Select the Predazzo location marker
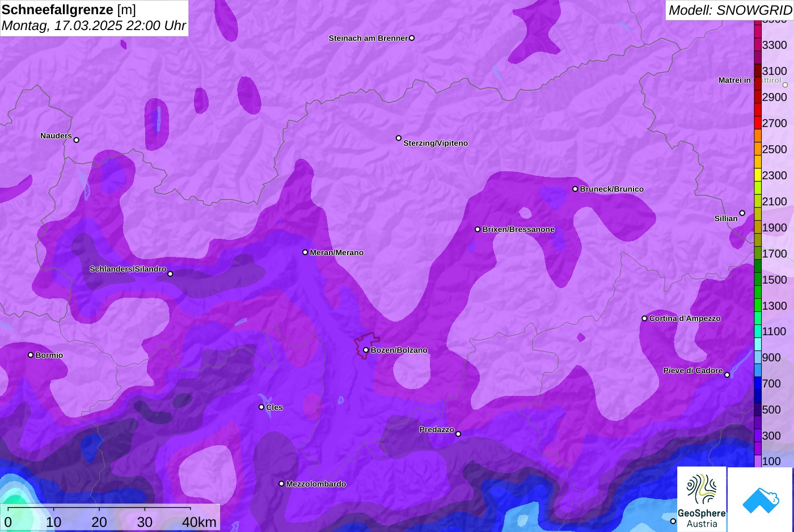The width and height of the screenshot is (794, 532). [x=458, y=434]
